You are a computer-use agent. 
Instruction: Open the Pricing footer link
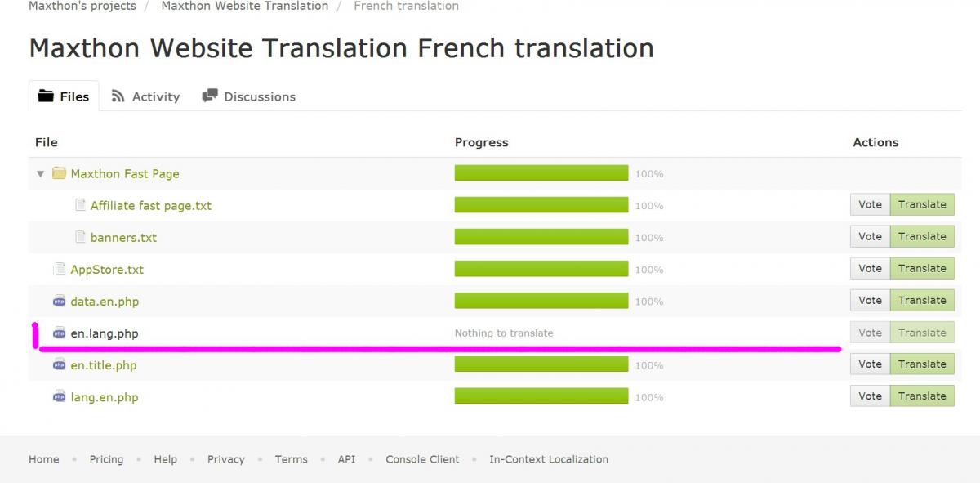(x=106, y=459)
